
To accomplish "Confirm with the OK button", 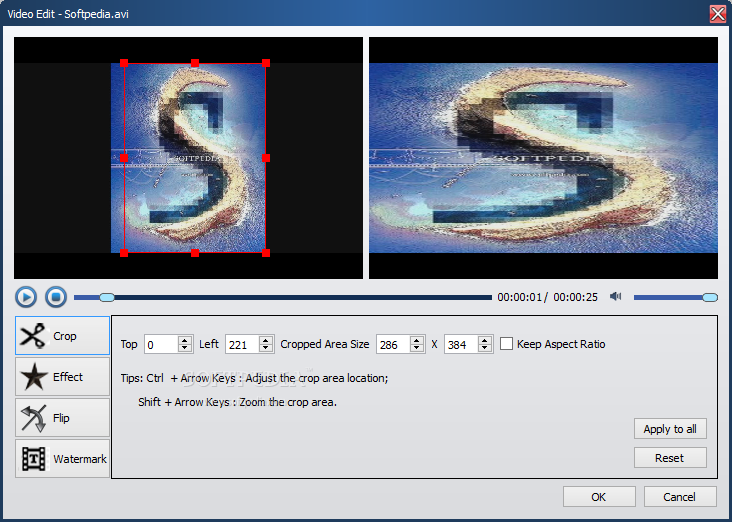I will coord(599,497).
